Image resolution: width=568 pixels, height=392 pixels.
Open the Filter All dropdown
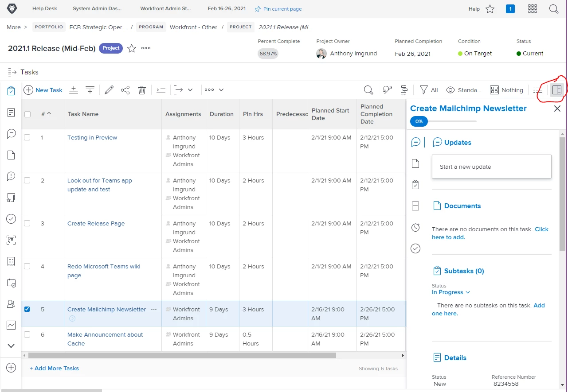pos(428,90)
